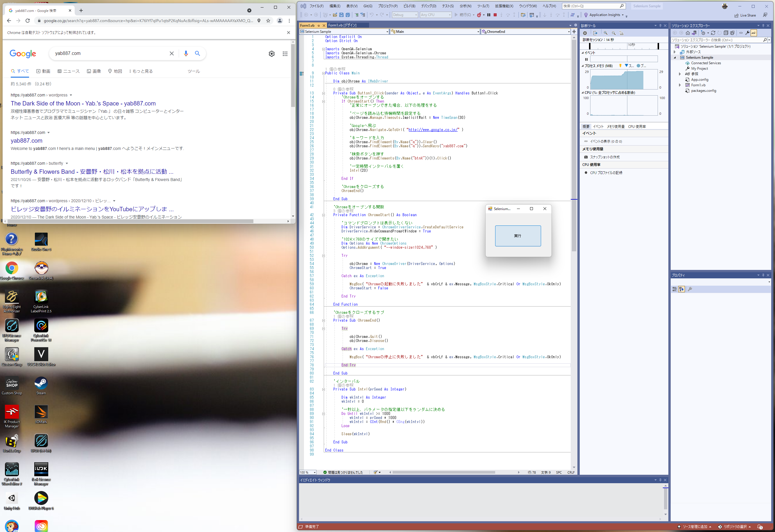Image resolution: width=775 pixels, height=532 pixels.
Task: Stop debugging with the red square button
Action: tap(495, 15)
